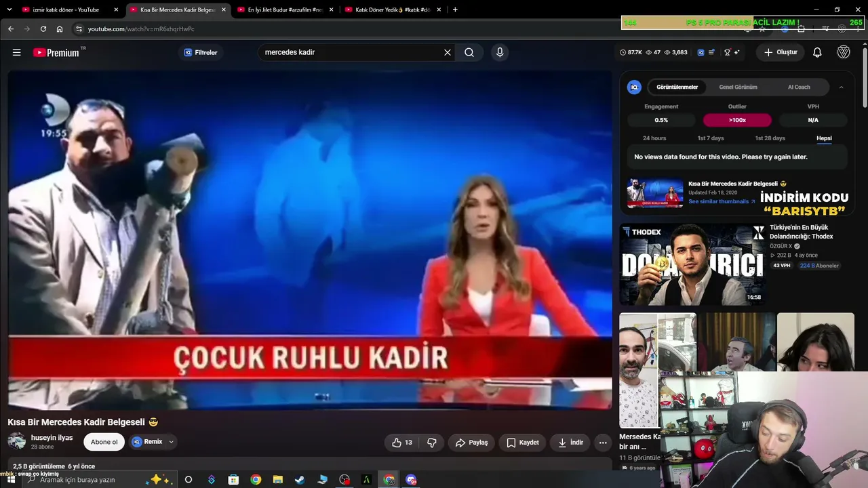868x488 pixels.
Task: Like the video with thumbs up
Action: point(402,443)
